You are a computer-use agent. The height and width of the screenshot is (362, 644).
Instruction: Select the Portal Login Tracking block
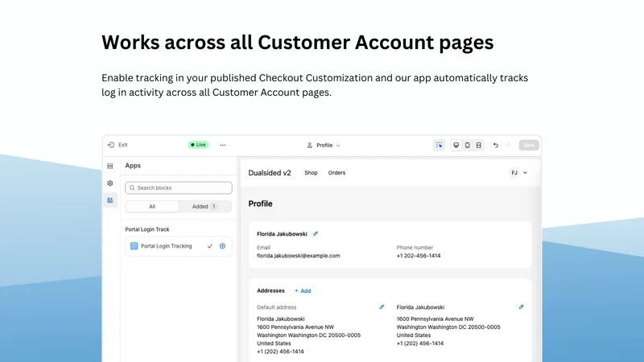click(179, 246)
